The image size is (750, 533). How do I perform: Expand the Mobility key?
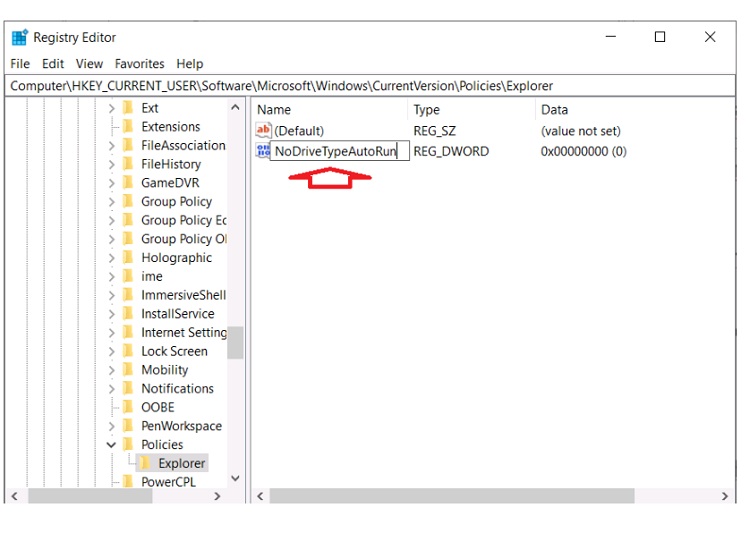[x=111, y=370]
